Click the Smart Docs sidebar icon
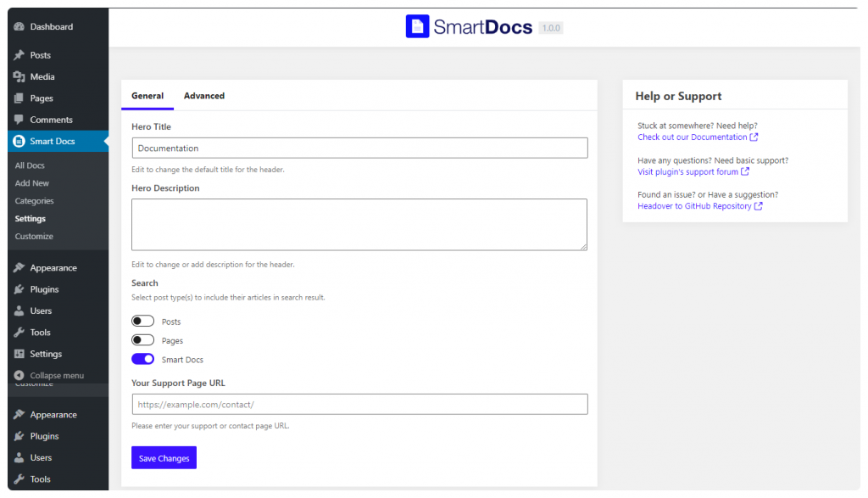The width and height of the screenshot is (868, 498). pyautogui.click(x=19, y=142)
